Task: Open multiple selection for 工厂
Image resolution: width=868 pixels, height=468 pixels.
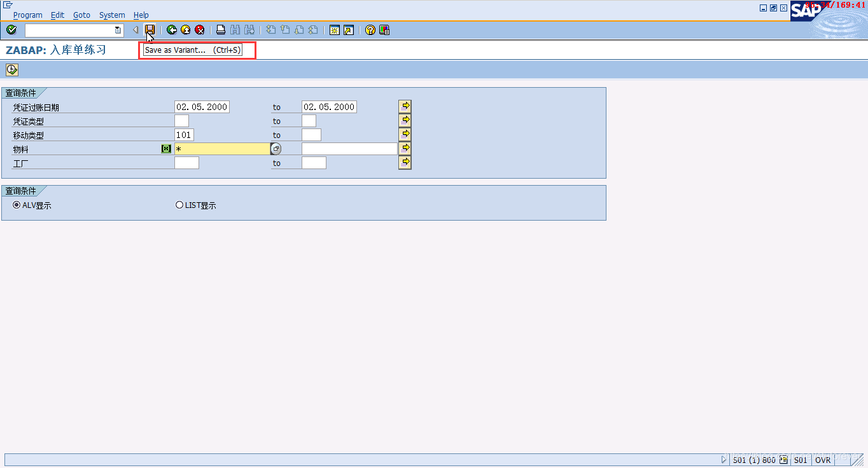Action: tap(405, 163)
